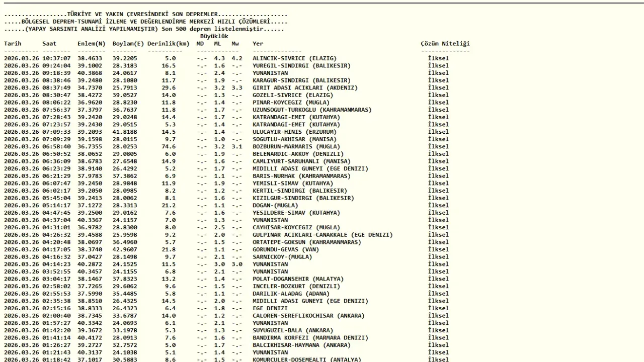Screen dimensions: 644x362
Task: Click the POLAT-DOGANSEHIR (MALATYA) location
Action: [298, 279]
